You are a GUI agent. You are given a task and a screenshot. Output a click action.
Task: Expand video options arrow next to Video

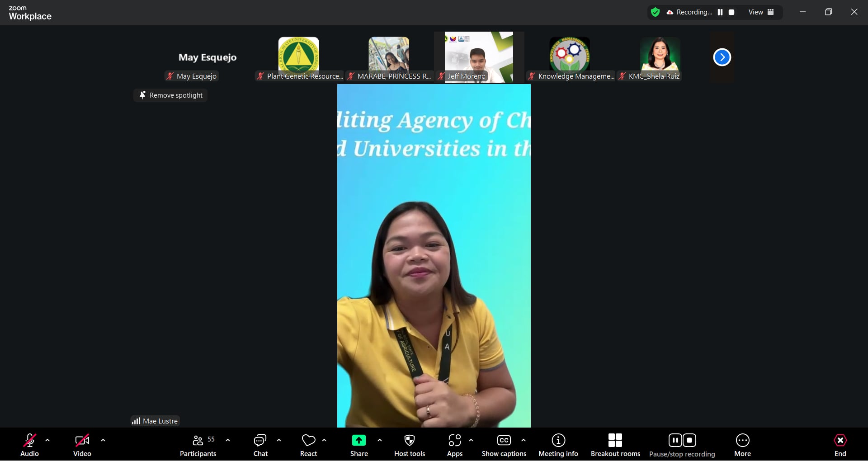(x=103, y=440)
